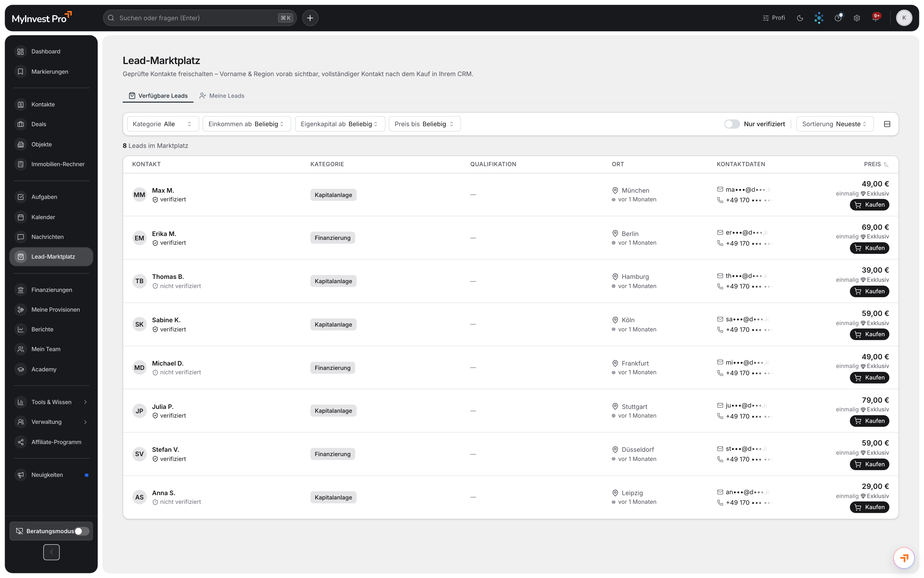Image resolution: width=924 pixels, height=578 pixels.
Task: Expand Tools & Wissen submenu
Action: 51,402
